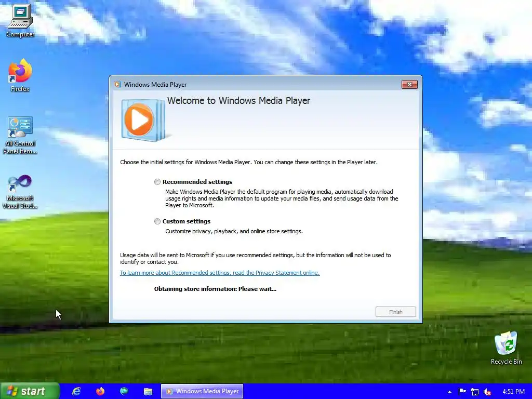Select the Recommended settings radio button
This screenshot has height=399, width=532.
point(157,182)
